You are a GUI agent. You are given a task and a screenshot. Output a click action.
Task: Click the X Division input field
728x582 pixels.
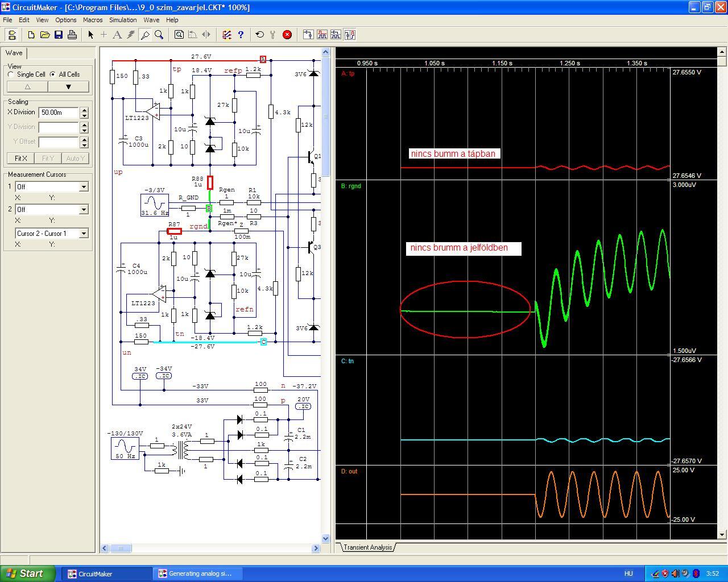pos(59,113)
